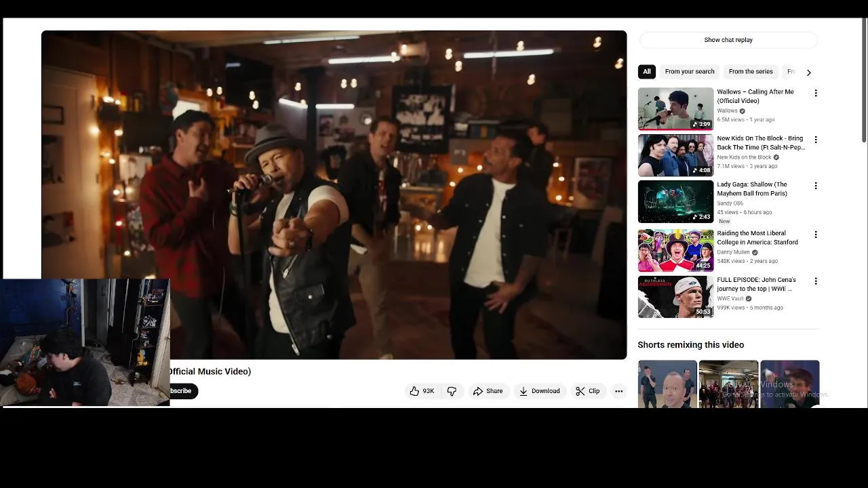Open options for Wallows Calling After Me

click(816, 93)
